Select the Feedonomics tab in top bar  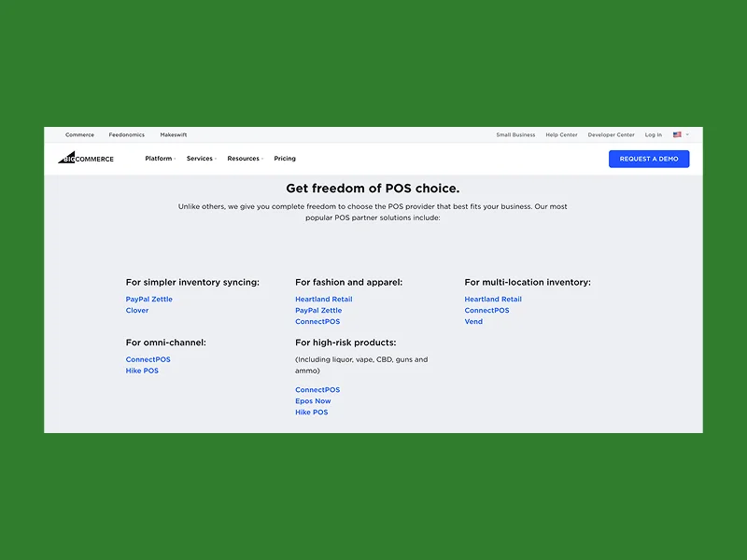tap(127, 135)
